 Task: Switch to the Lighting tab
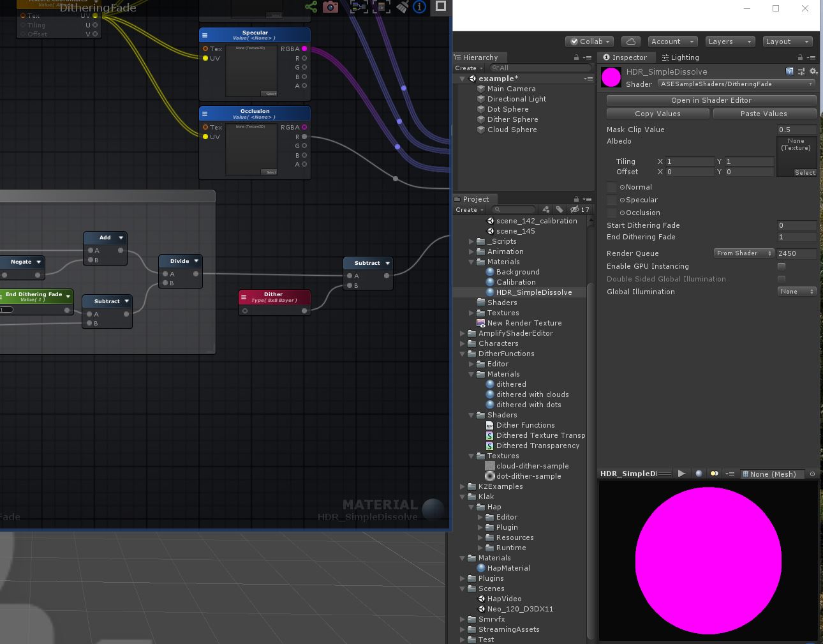point(680,57)
